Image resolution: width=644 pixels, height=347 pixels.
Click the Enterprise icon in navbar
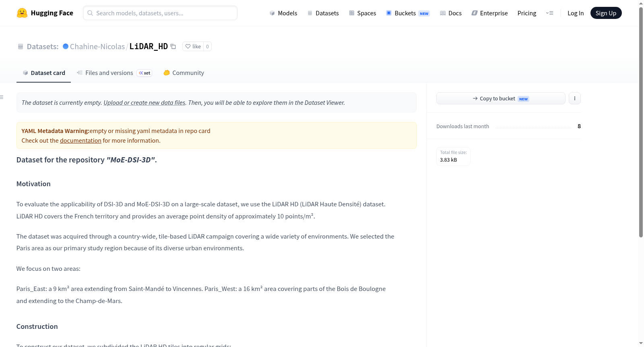click(475, 13)
